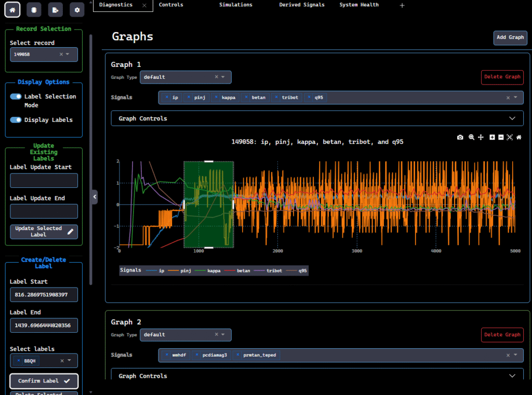Open the System Health tab
This screenshot has width=532, height=395.
click(x=359, y=5)
